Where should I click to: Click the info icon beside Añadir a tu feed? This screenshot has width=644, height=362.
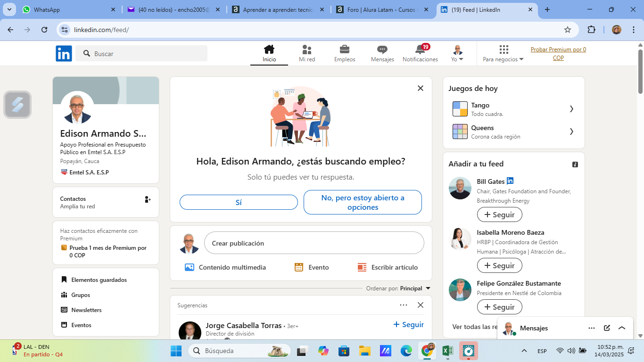(575, 165)
